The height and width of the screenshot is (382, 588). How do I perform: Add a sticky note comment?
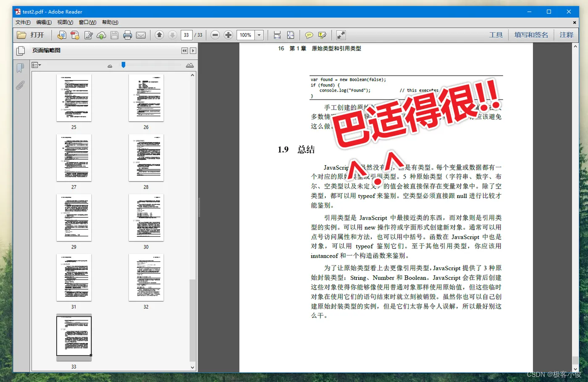309,35
